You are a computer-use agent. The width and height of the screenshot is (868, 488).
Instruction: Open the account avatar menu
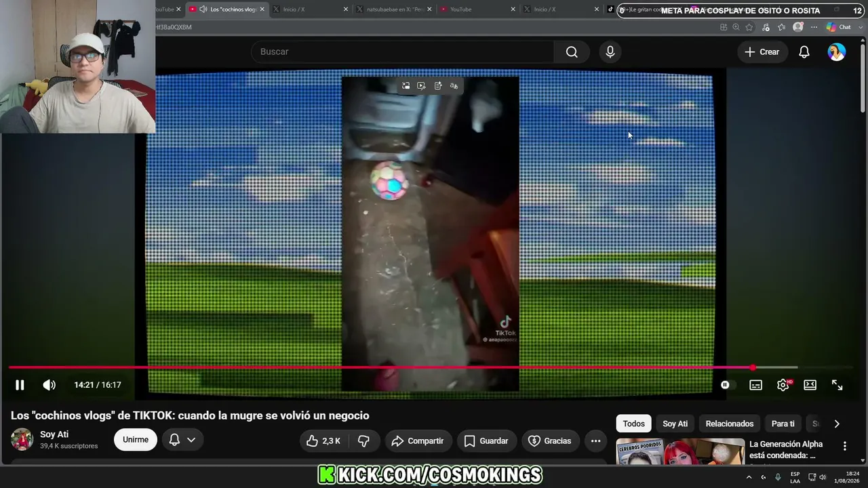(x=837, y=52)
